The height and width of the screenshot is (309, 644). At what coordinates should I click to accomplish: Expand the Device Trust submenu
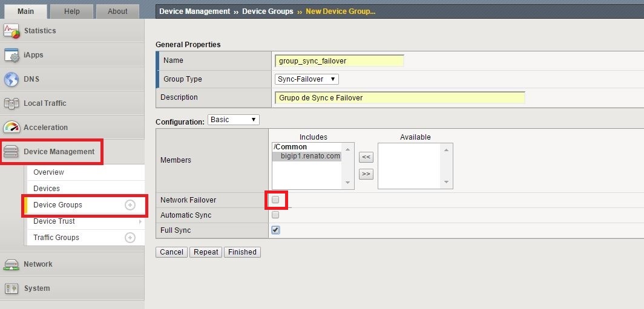pos(140,221)
